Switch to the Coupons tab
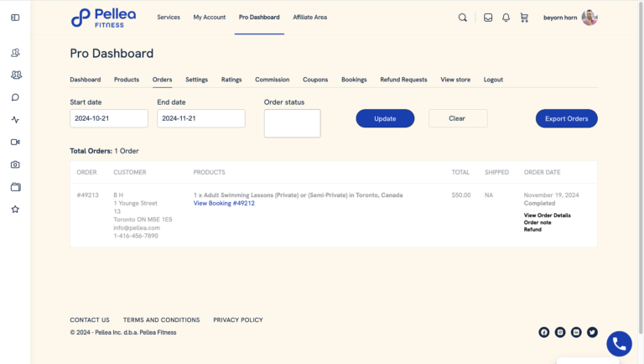This screenshot has height=364, width=644. click(x=315, y=80)
